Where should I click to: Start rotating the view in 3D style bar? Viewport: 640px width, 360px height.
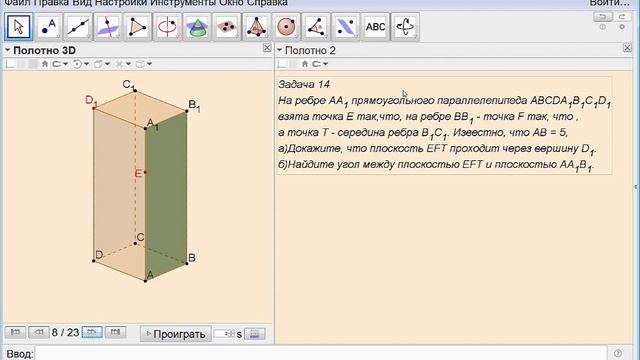point(77,64)
